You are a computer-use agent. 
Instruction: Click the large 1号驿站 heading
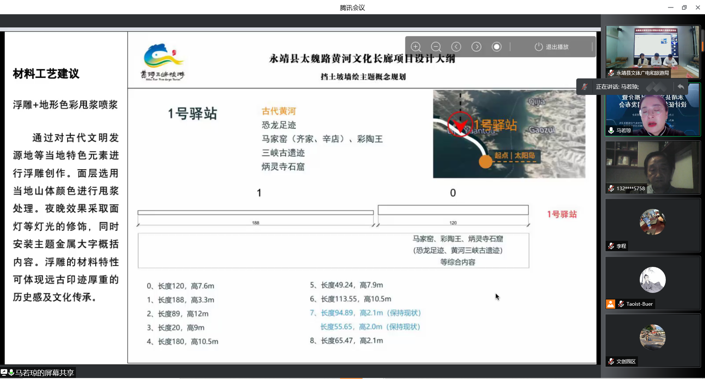point(192,114)
